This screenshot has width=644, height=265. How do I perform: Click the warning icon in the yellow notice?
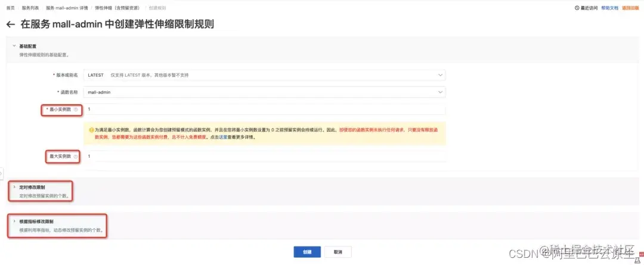91,130
